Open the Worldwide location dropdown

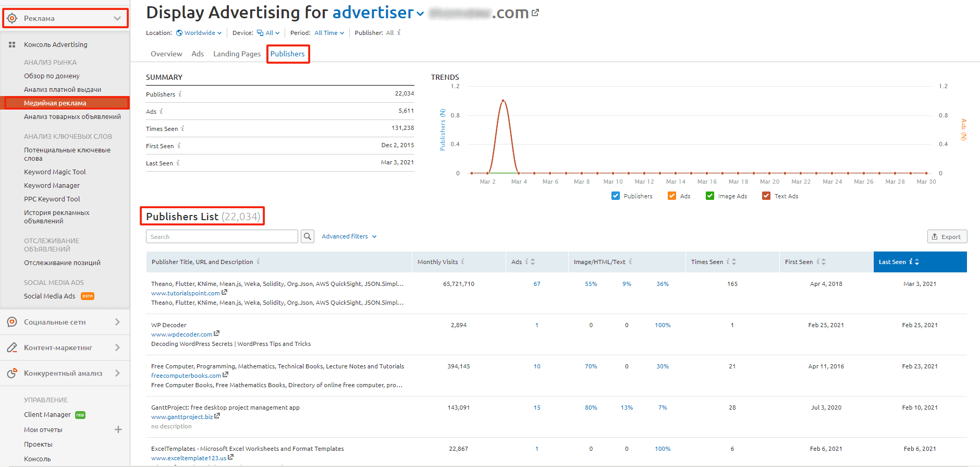199,33
